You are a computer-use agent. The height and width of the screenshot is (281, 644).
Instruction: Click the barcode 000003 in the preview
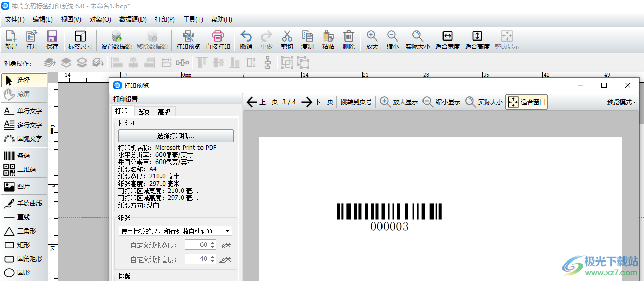point(389,217)
